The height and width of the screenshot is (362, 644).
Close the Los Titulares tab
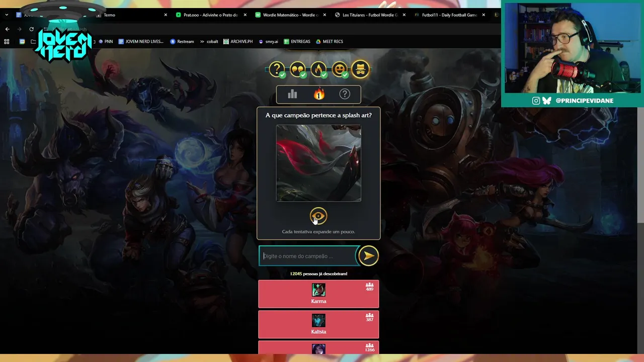click(x=404, y=15)
